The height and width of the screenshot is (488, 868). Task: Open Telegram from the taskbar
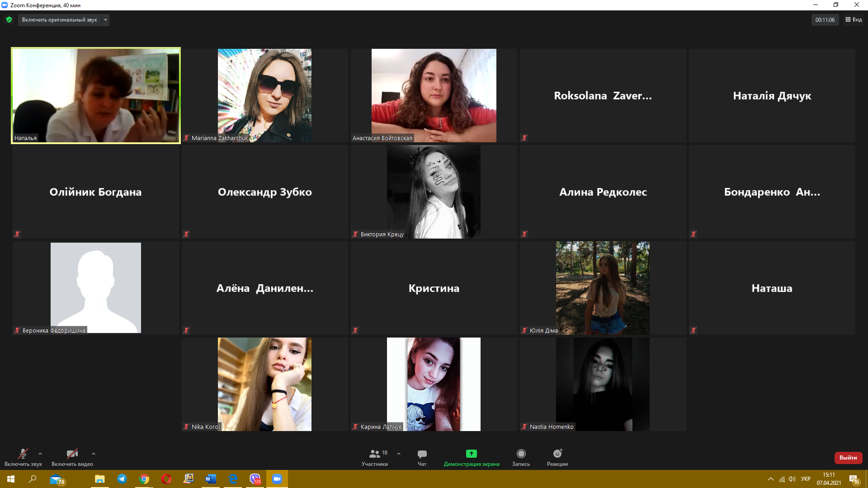(x=122, y=479)
